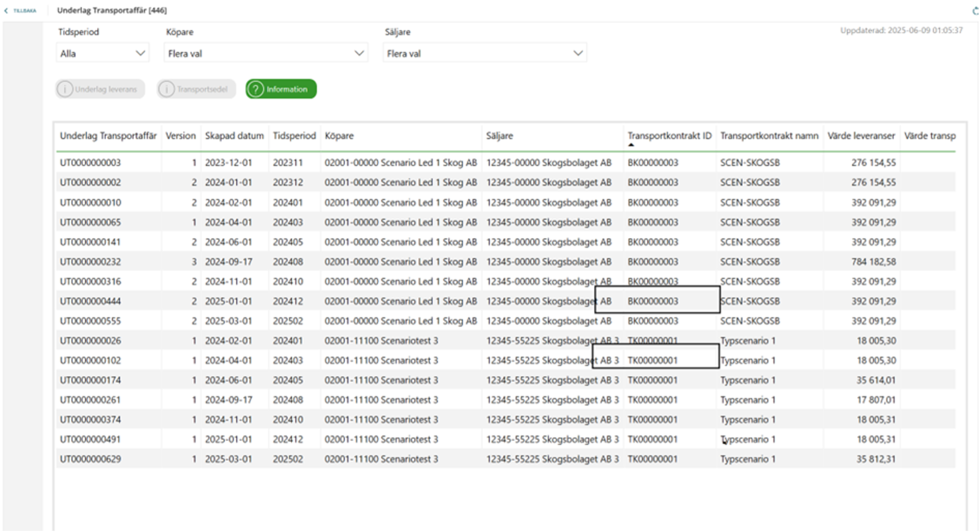
Task: Click the Säljare column header
Action: [500, 136]
